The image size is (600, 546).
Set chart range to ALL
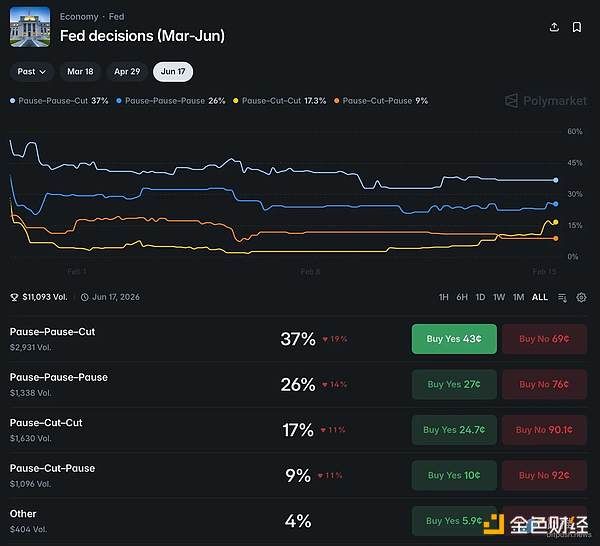[x=539, y=297]
